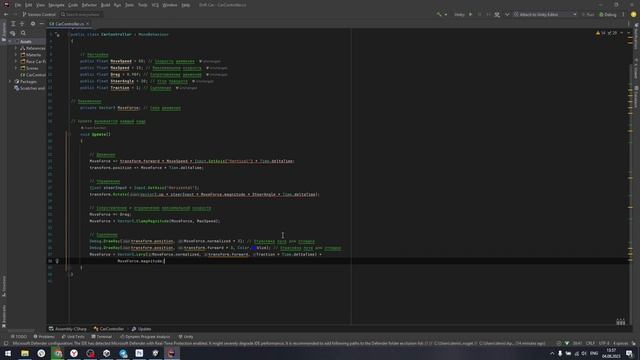Open the View menu
The image size is (640, 360).
point(40,5)
